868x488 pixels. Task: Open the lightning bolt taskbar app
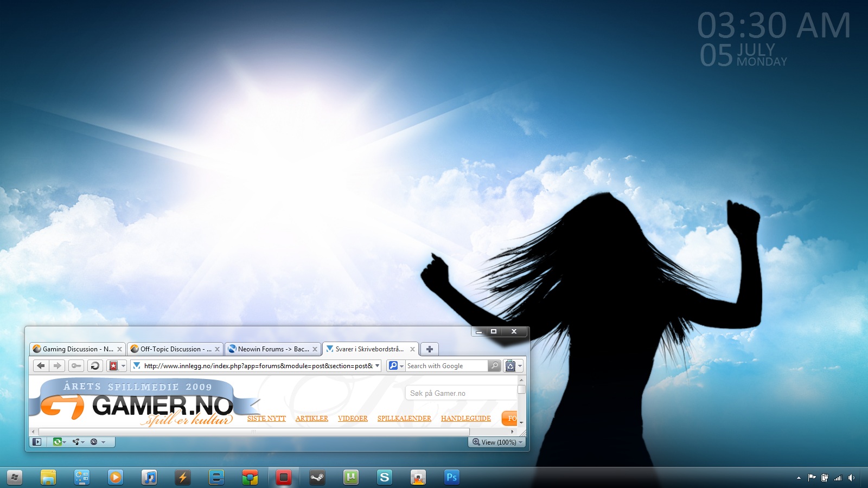[183, 477]
